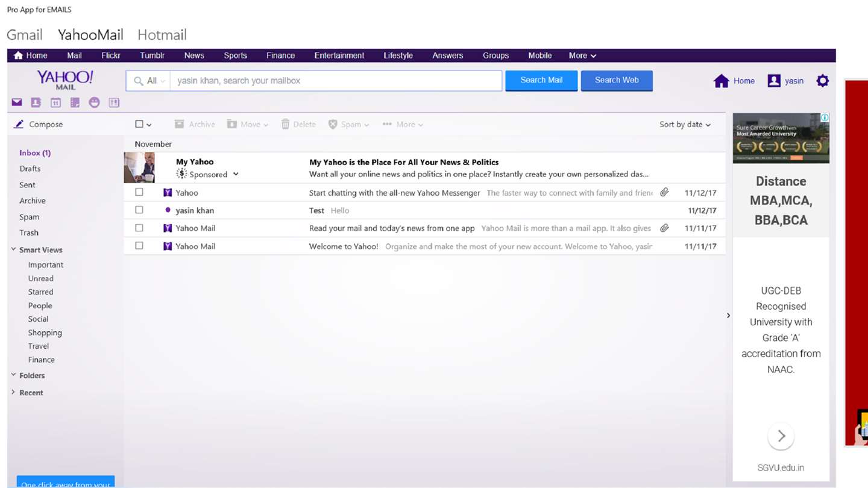The image size is (868, 488).
Task: Open News in the navigation bar
Action: tap(194, 55)
